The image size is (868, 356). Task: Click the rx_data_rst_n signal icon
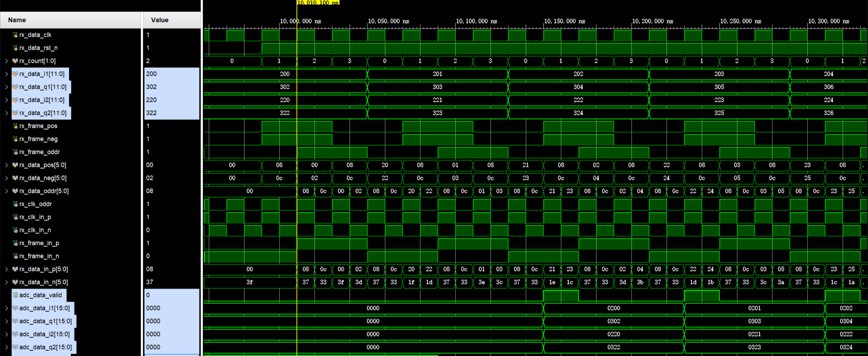pyautogui.click(x=15, y=48)
